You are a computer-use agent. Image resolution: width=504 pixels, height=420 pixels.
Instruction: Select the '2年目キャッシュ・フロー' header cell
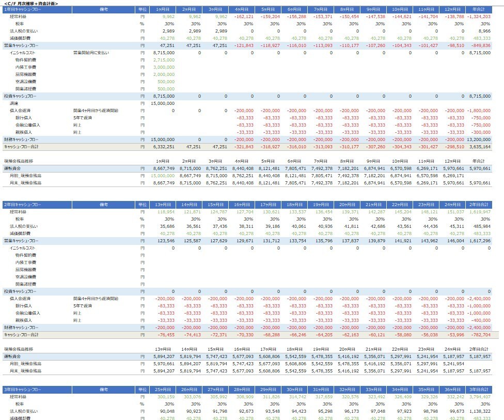37,205
